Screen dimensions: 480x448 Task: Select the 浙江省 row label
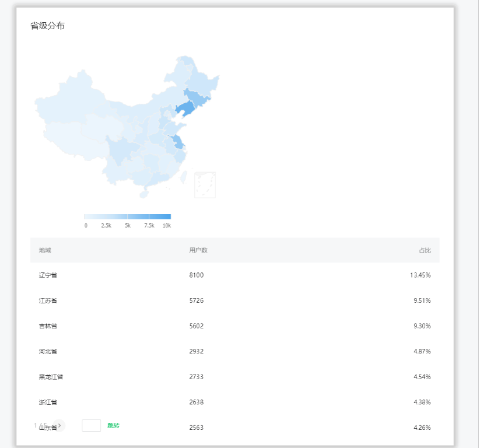click(x=48, y=402)
